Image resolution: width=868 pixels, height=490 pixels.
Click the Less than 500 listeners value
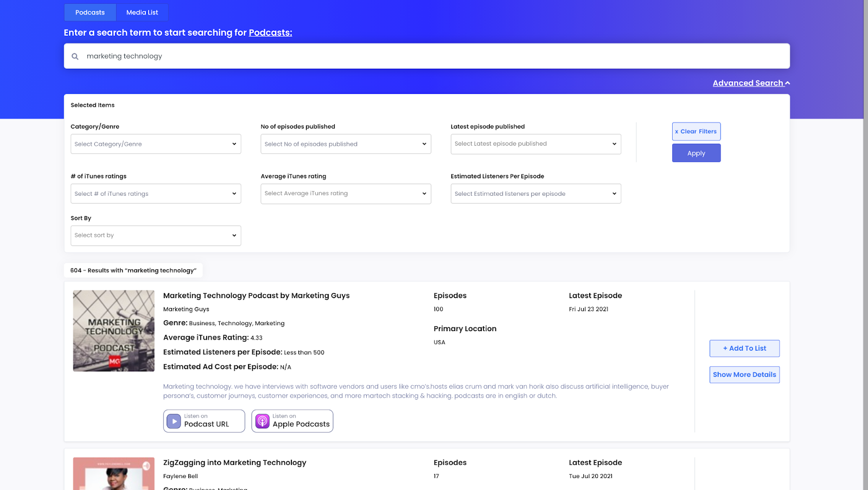point(304,353)
